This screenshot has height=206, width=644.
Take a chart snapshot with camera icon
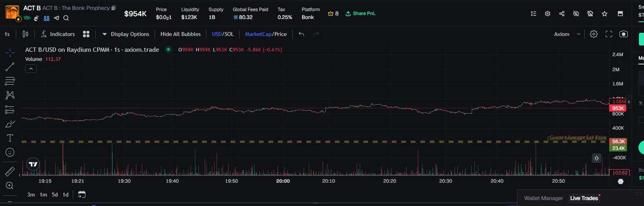[623, 34]
